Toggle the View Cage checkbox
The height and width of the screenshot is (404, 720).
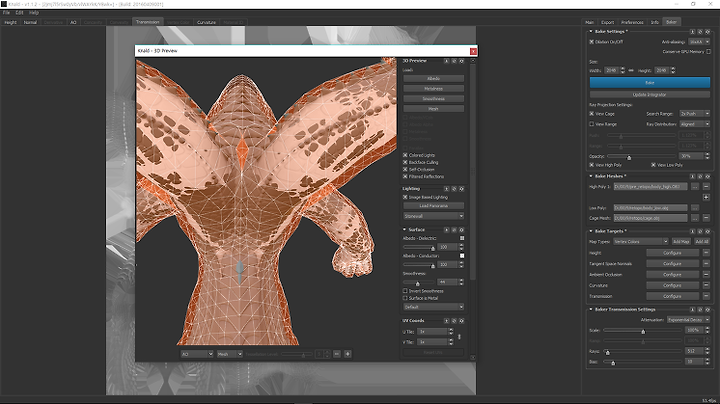tap(591, 113)
